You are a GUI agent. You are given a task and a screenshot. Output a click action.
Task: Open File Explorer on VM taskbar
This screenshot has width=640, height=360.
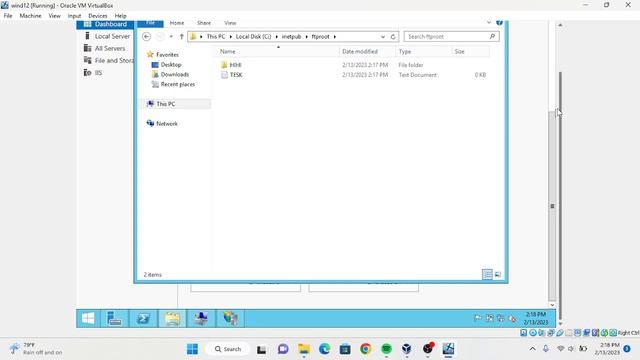point(172,318)
